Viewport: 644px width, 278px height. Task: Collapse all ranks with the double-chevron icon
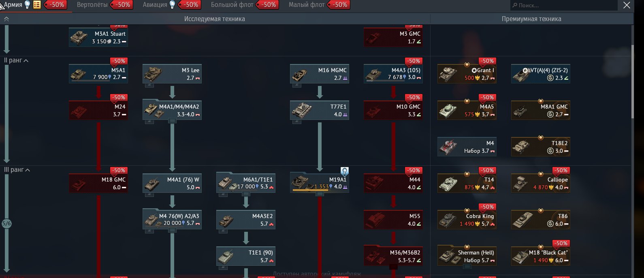pos(6,19)
